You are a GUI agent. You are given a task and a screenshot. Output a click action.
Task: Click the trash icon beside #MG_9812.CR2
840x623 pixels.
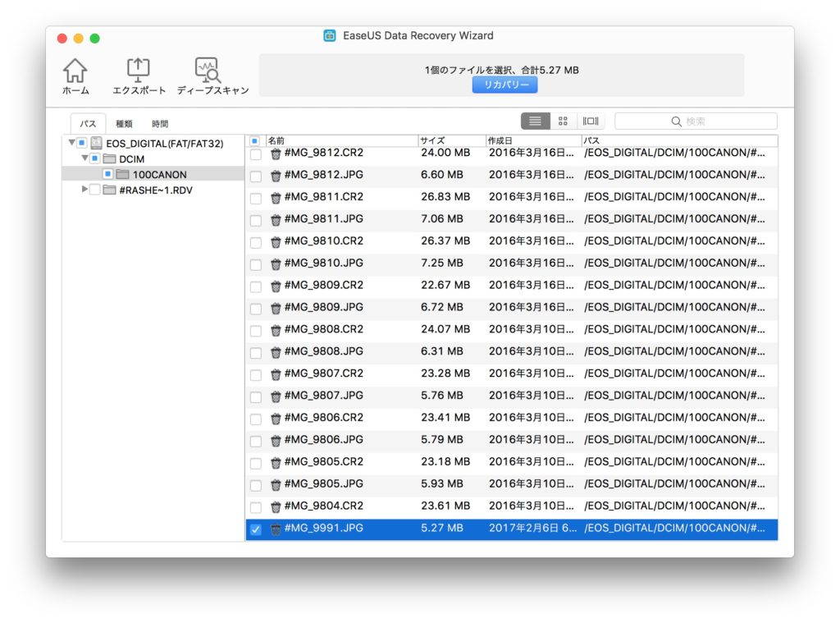276,153
